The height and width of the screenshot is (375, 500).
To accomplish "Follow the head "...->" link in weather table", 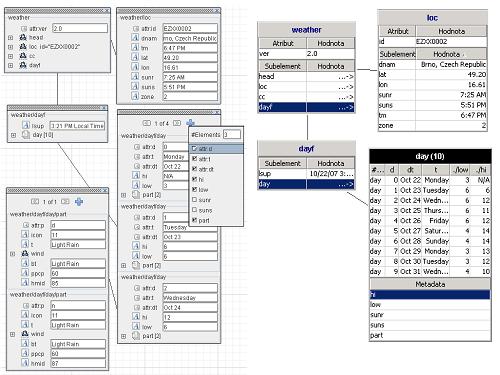I will coord(346,77).
